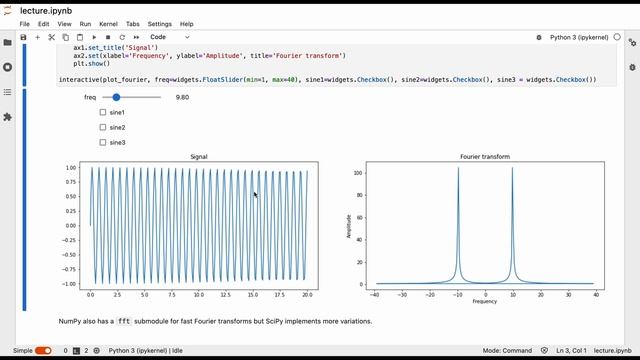The height and width of the screenshot is (360, 640).
Task: Paste cell from clipboard
Action: click(80, 37)
